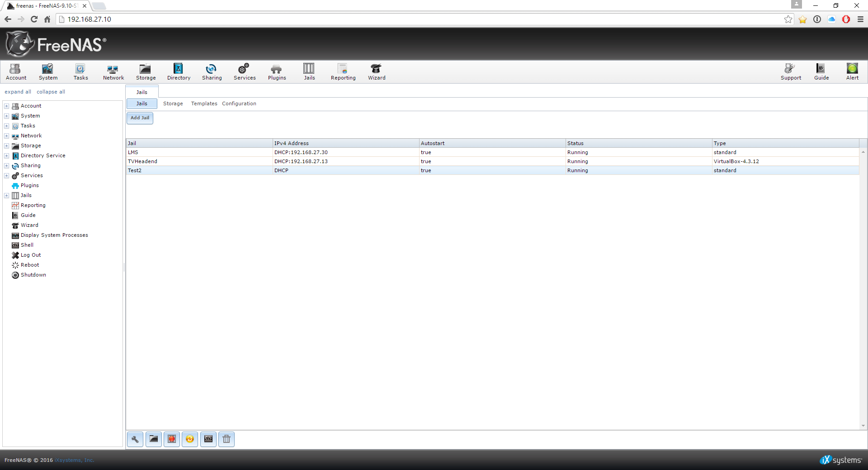Open Account from the top toolbar
The width and height of the screenshot is (868, 470).
click(x=16, y=72)
